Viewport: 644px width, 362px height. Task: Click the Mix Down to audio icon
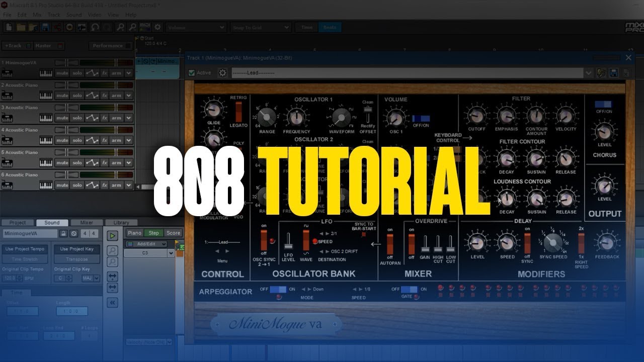click(82, 27)
